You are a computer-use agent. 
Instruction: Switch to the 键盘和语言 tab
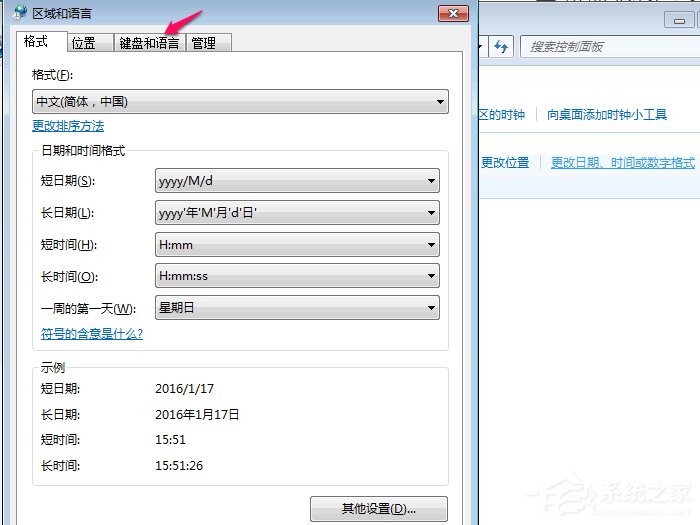[149, 43]
